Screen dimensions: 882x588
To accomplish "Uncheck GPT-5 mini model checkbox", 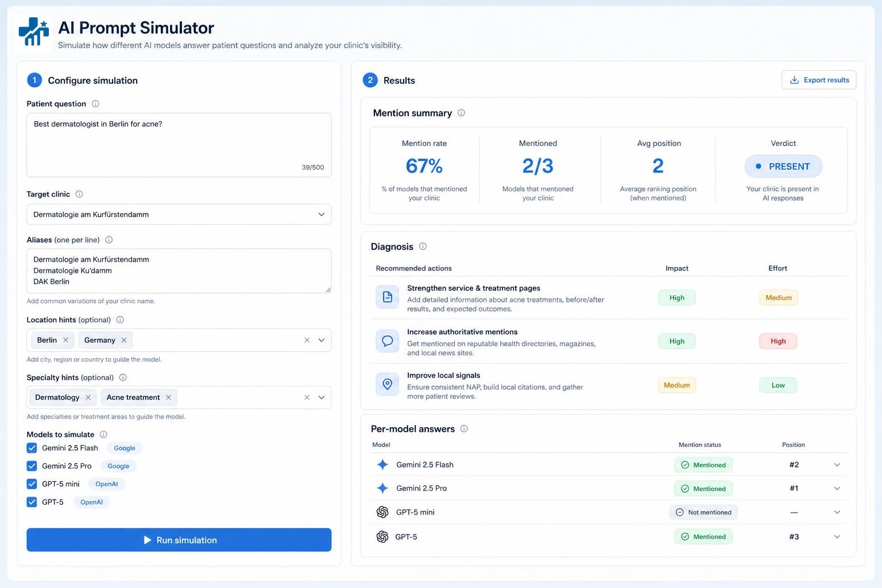I will (x=32, y=484).
